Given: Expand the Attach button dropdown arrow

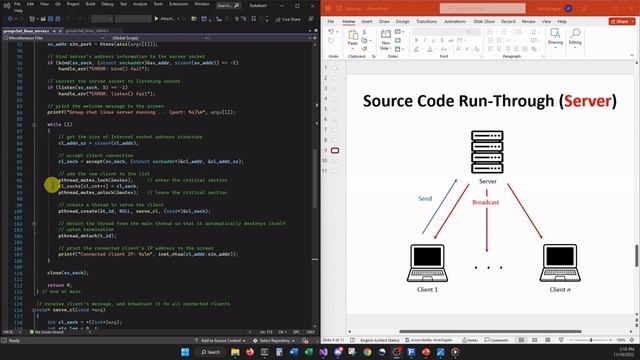Looking at the screenshot, I should (x=179, y=19).
